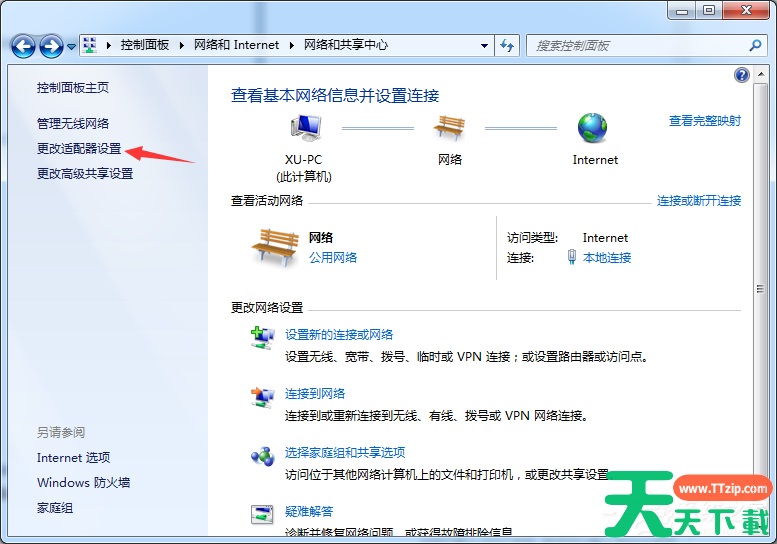Click the Internet globe icon in map
777x544 pixels.
point(593,128)
